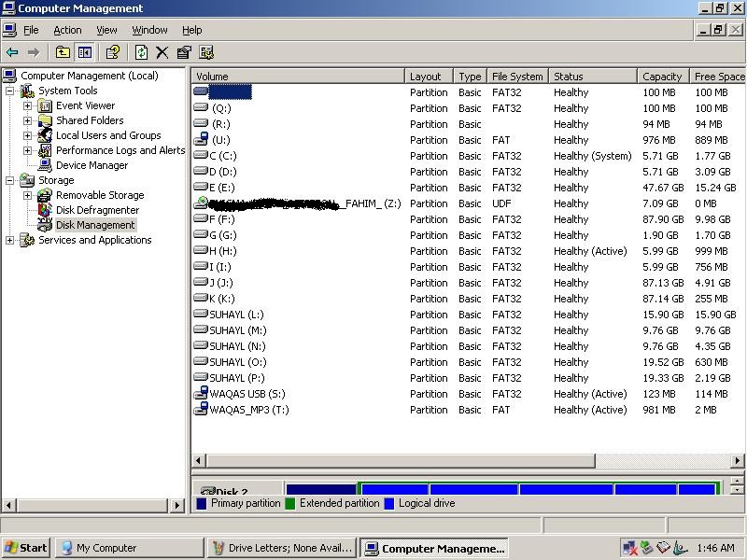Screen dimensions: 747x560
Task: Open the Action menu
Action: click(x=67, y=30)
